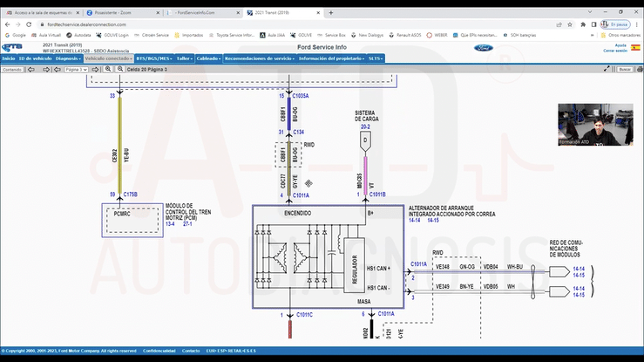The width and height of the screenshot is (644, 362).
Task: Click the Spanish flag language icon
Action: point(635,48)
